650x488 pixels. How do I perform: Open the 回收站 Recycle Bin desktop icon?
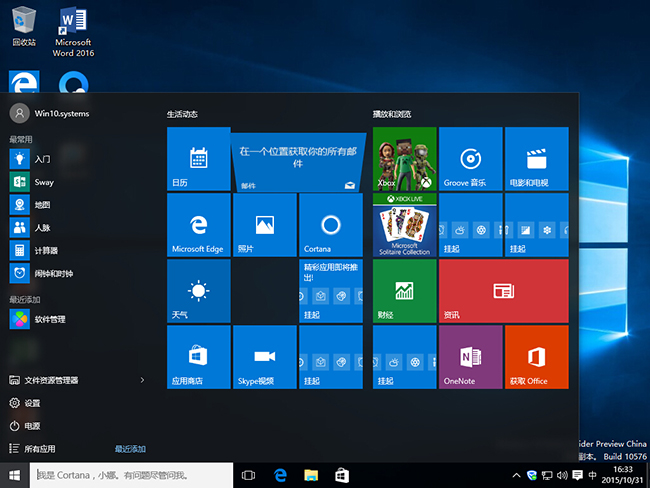(24, 26)
